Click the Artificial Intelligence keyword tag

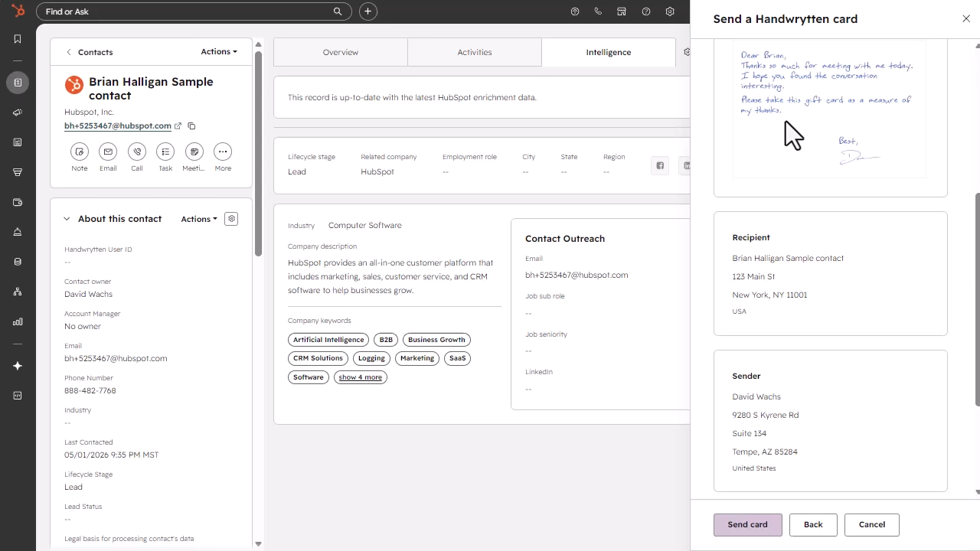(328, 340)
